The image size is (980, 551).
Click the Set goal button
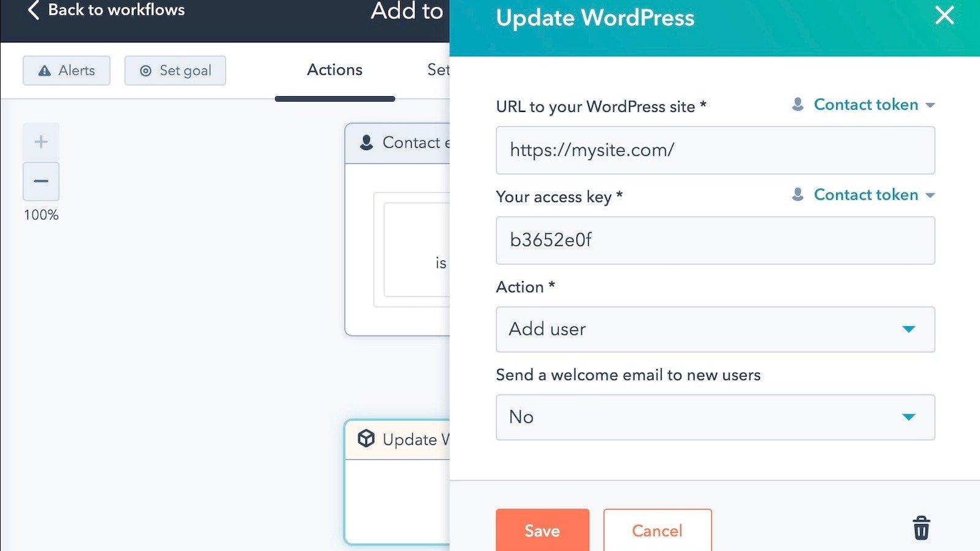coord(175,70)
